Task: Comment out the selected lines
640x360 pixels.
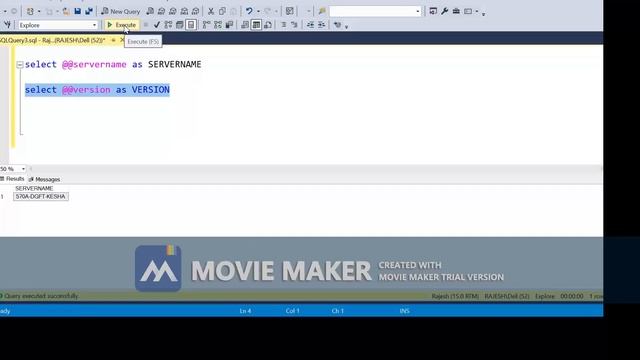Action: (x=284, y=25)
